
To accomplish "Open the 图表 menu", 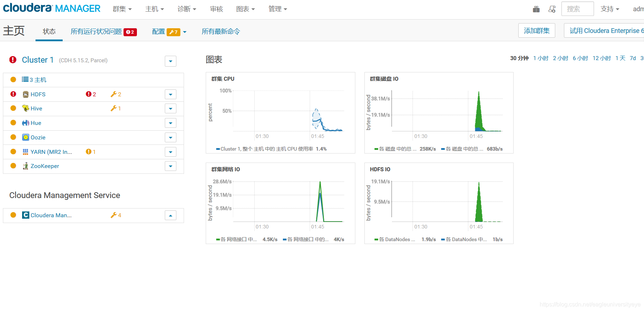I will (246, 9).
